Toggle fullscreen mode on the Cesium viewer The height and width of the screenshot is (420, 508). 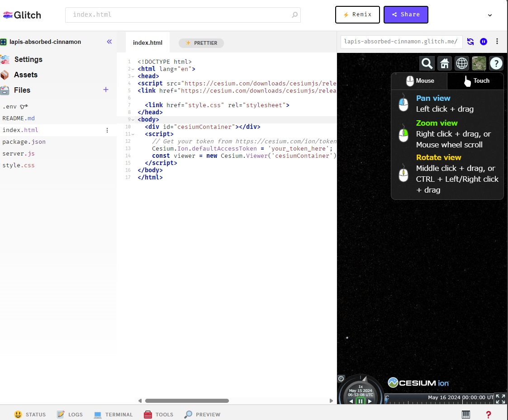pos(500,399)
